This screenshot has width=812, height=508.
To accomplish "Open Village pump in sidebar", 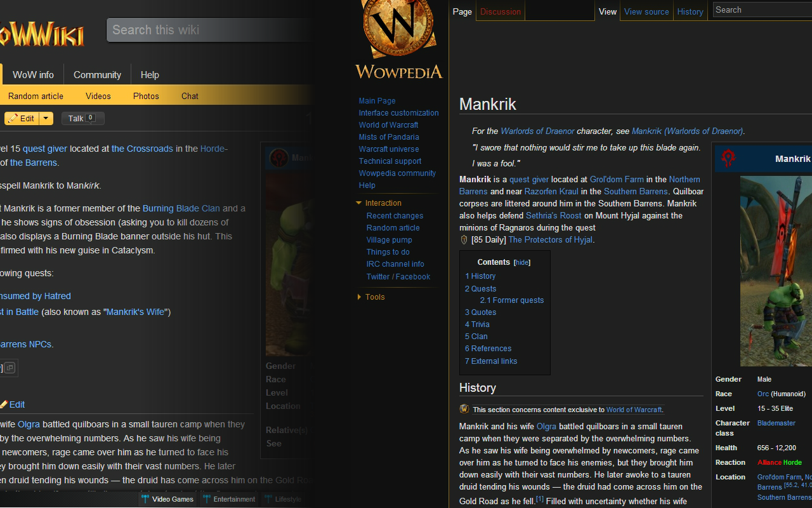I will pos(389,240).
